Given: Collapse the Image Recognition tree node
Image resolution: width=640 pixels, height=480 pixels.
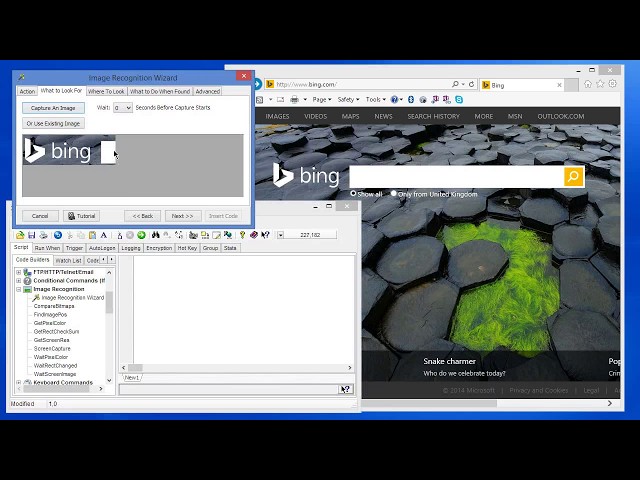Looking at the screenshot, I should click(18, 289).
